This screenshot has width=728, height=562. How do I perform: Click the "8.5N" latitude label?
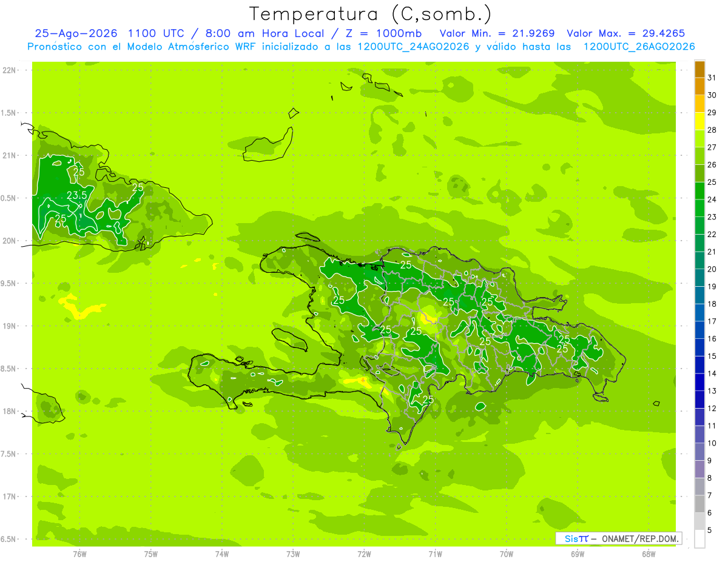coord(8,369)
